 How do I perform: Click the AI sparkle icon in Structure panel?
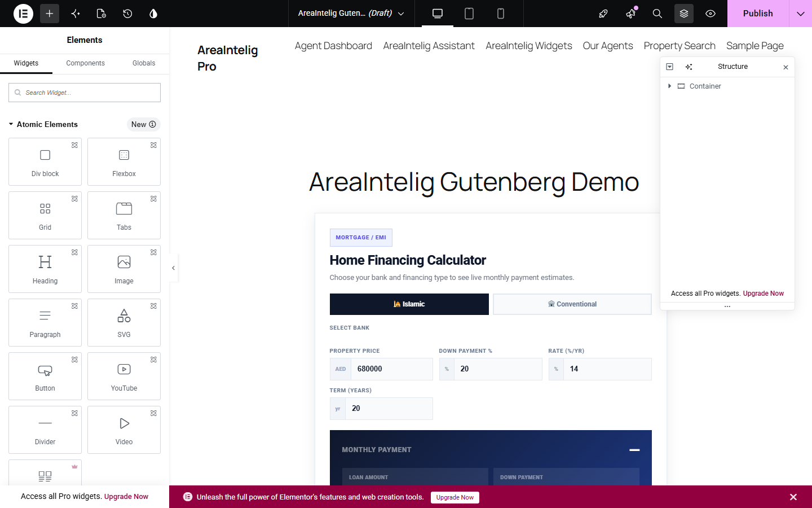click(x=689, y=67)
